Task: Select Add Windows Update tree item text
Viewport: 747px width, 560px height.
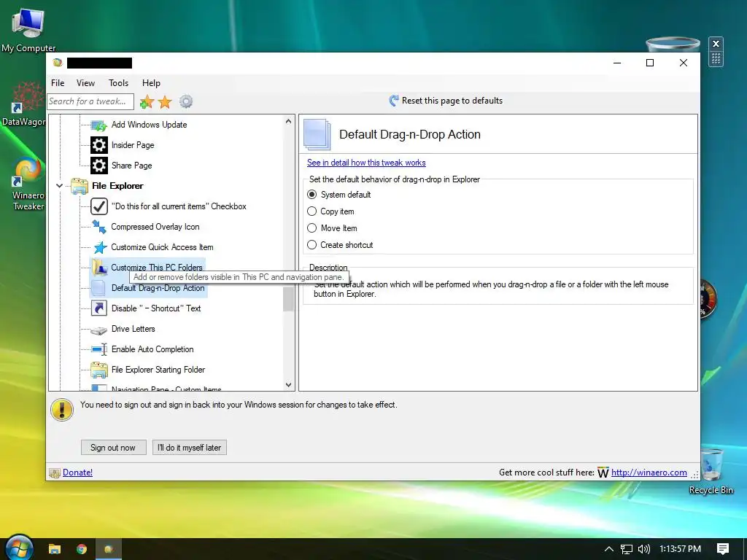Action: point(149,124)
